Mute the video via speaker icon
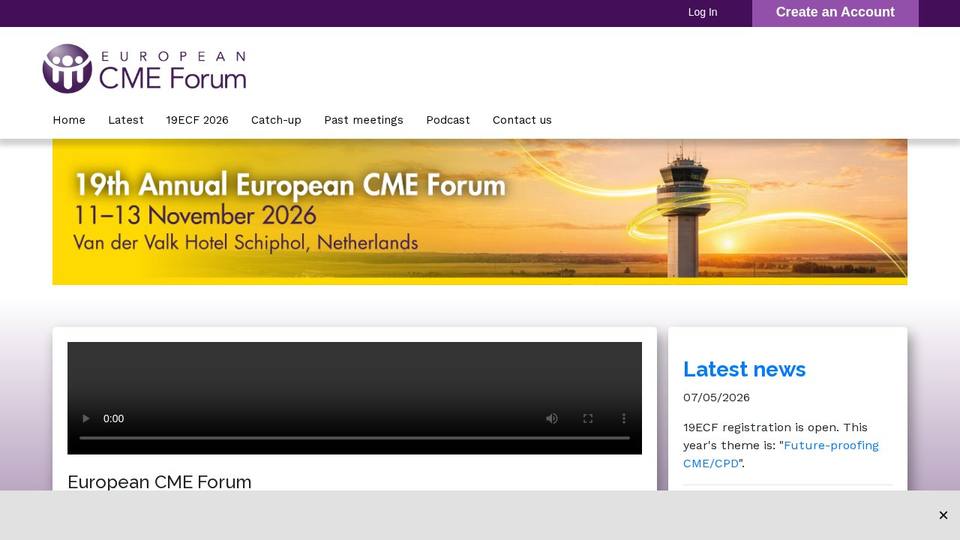The image size is (960, 540). point(552,419)
